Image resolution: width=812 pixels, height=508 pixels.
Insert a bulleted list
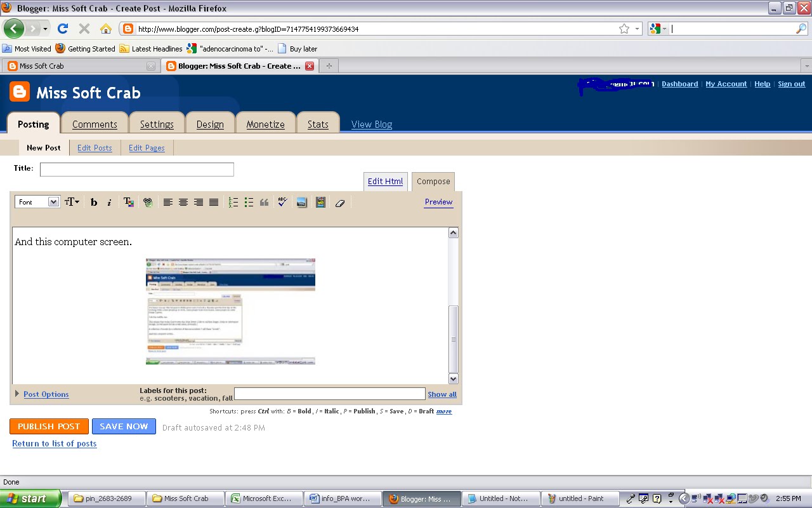click(249, 203)
